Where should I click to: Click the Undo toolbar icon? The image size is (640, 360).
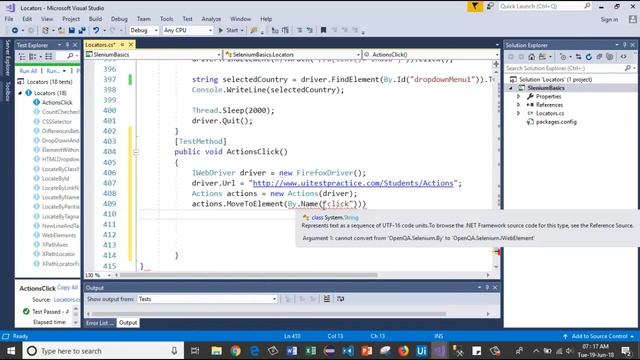(x=96, y=30)
